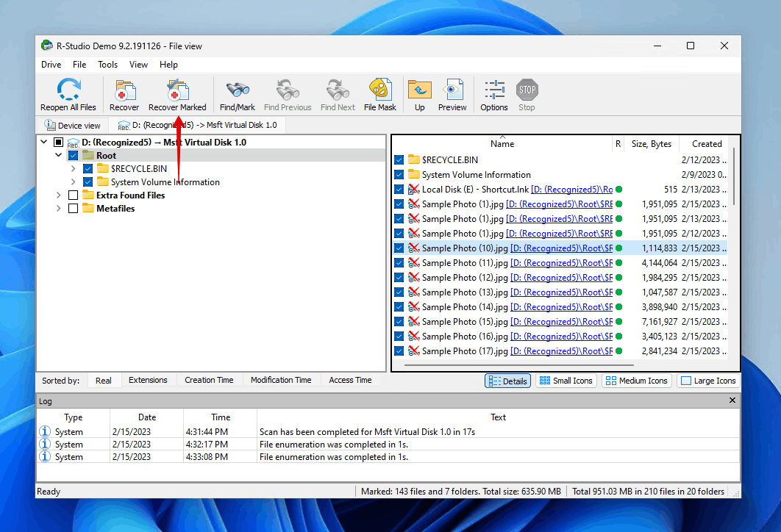Open the Tools menu

coord(107,64)
